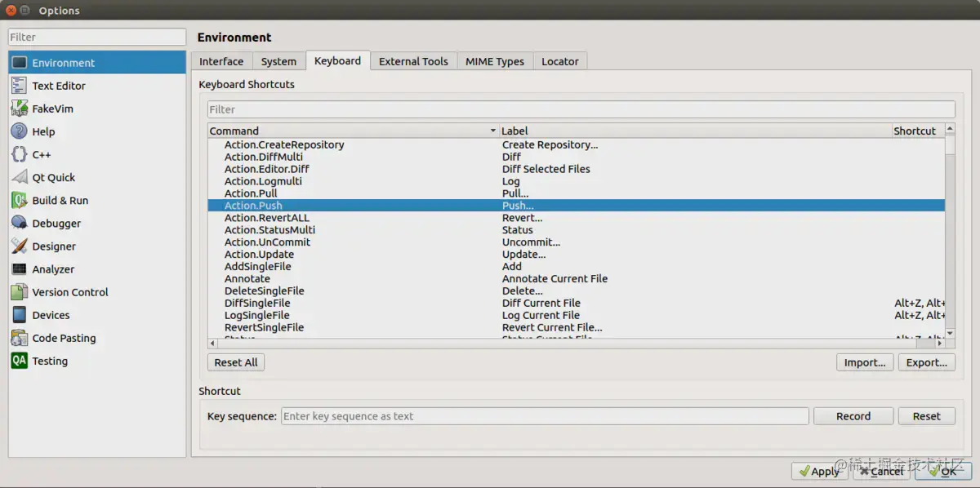Click the "Log Current File" label

click(x=541, y=315)
